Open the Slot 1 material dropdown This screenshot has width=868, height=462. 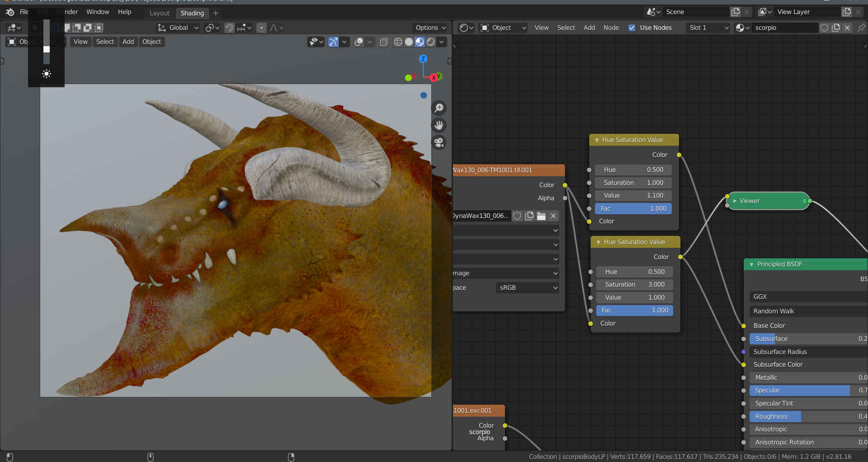(708, 28)
